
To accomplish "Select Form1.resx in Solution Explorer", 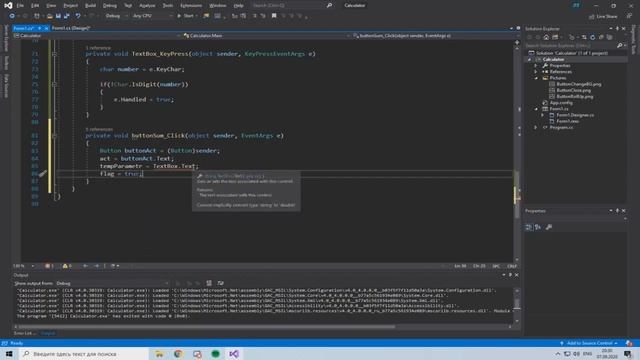I will 567,121.
